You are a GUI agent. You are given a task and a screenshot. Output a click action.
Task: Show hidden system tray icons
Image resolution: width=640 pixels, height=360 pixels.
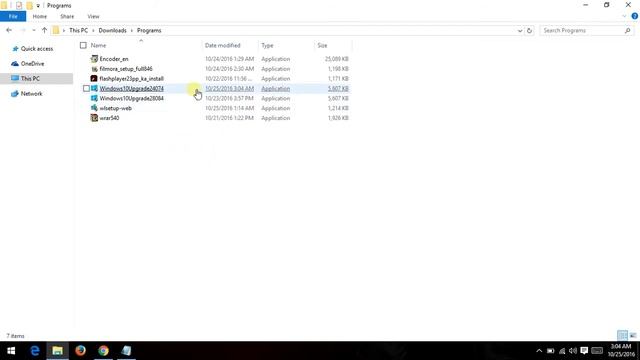(x=539, y=351)
